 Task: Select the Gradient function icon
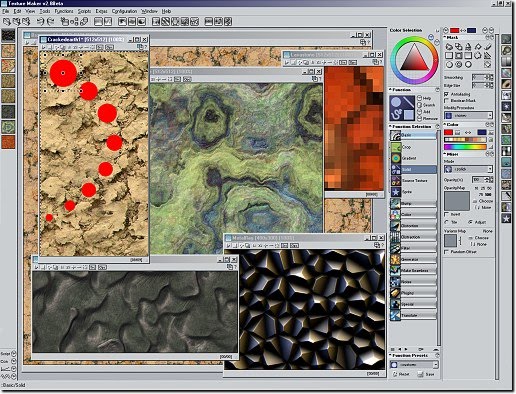[396, 158]
